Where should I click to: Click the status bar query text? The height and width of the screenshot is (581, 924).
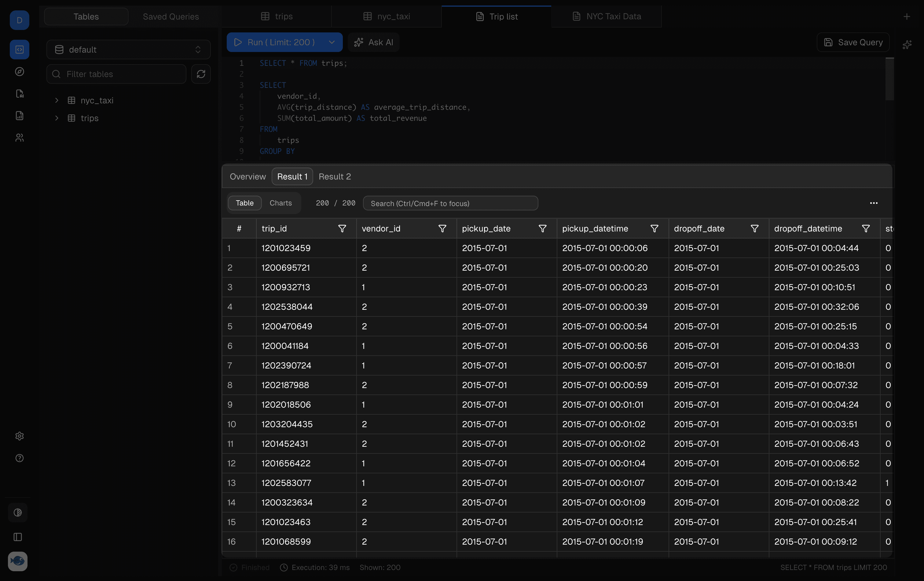pyautogui.click(x=834, y=568)
